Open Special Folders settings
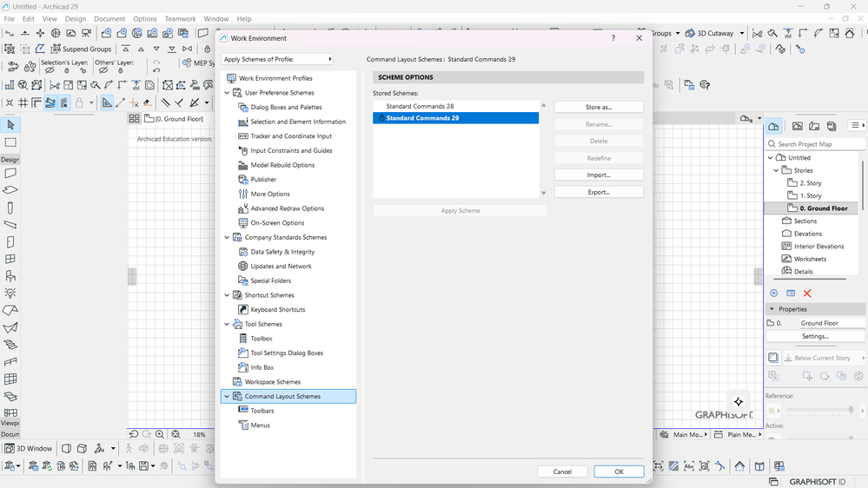The height and width of the screenshot is (488, 868). click(270, 280)
